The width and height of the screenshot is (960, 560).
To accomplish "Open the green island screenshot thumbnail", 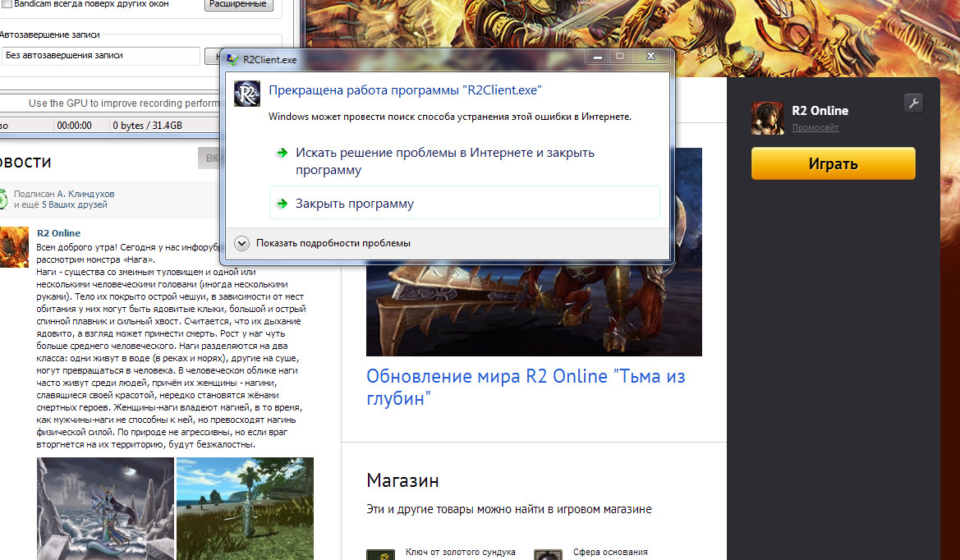I will pyautogui.click(x=245, y=508).
